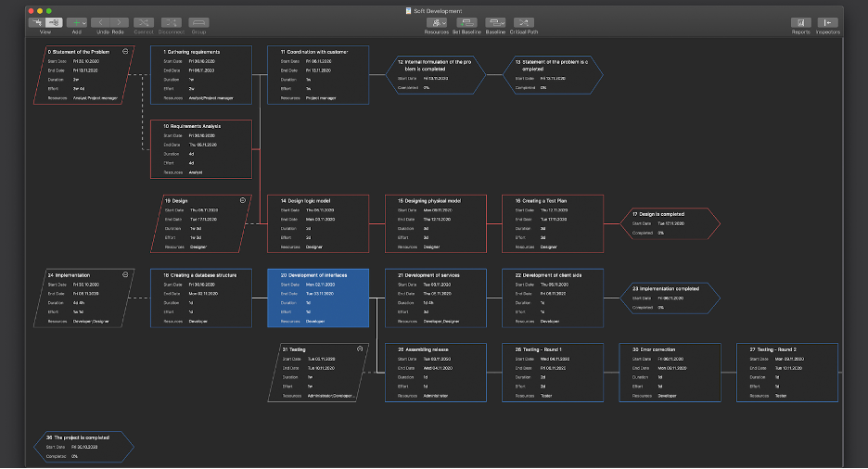The width and height of the screenshot is (868, 469).
Task: Collapse the 19 Design group node
Action: [x=242, y=200]
